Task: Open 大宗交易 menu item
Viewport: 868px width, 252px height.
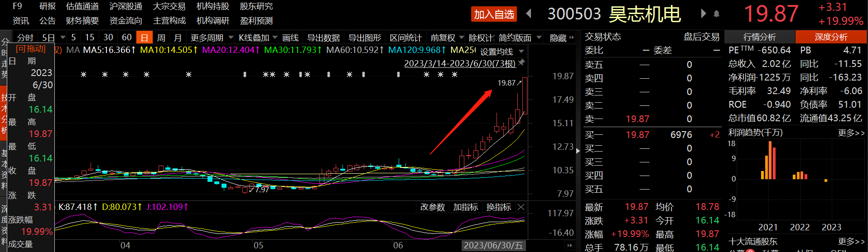Action: tap(169, 6)
